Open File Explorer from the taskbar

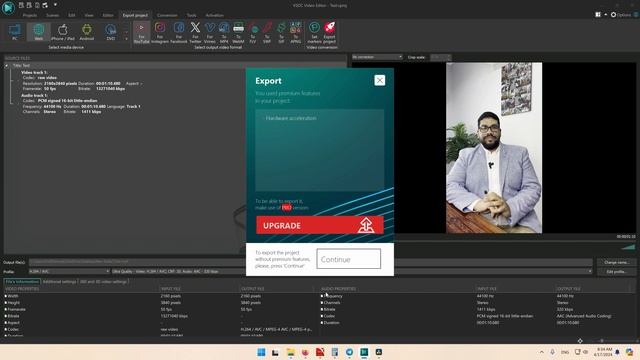pos(290,352)
